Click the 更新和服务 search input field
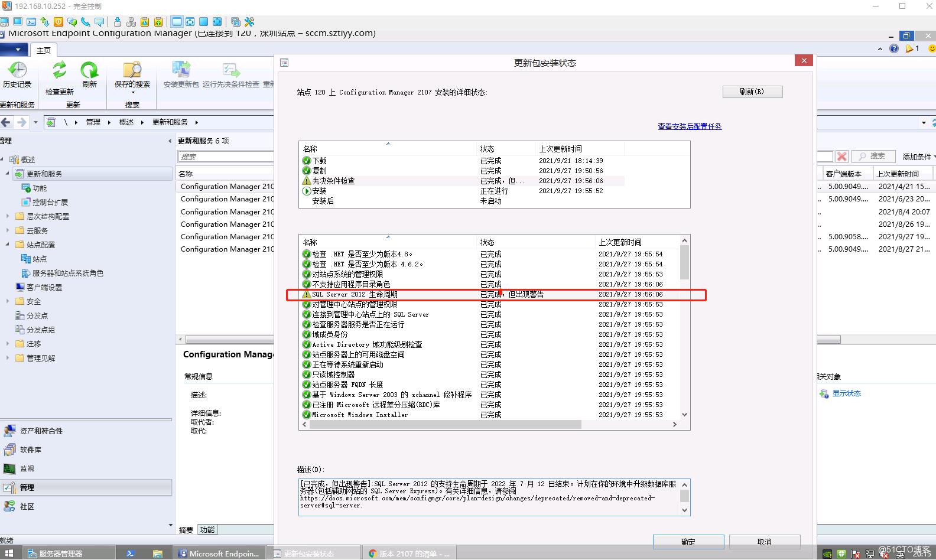Image resolution: width=936 pixels, height=560 pixels. tap(226, 157)
